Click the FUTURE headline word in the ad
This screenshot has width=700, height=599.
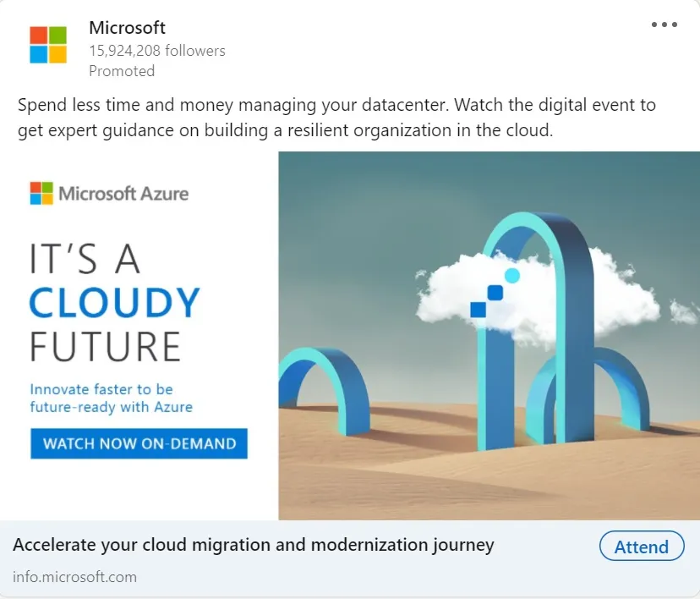coord(106,347)
